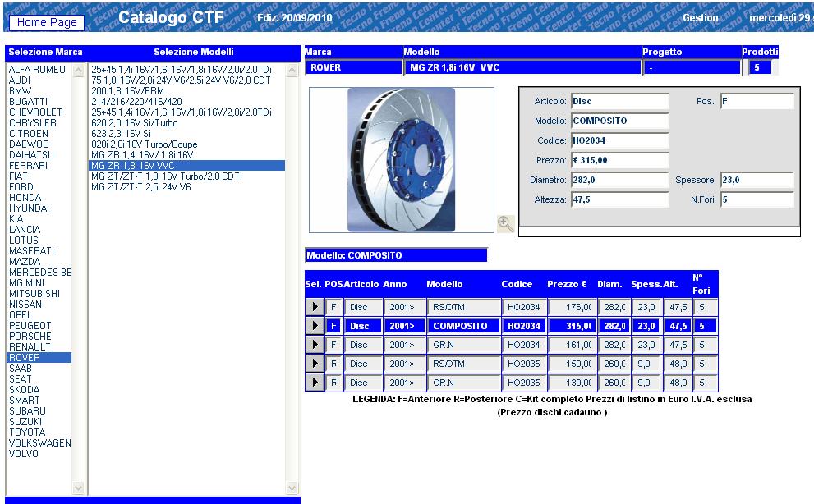Viewport: 814px width, 504px height.
Task: Select DAEWOO brand
Action: point(29,144)
